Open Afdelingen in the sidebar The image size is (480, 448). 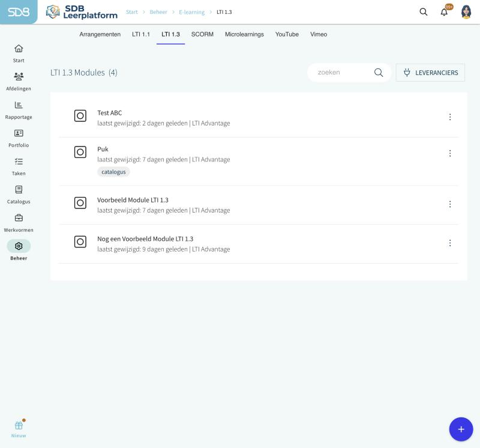pos(19,82)
